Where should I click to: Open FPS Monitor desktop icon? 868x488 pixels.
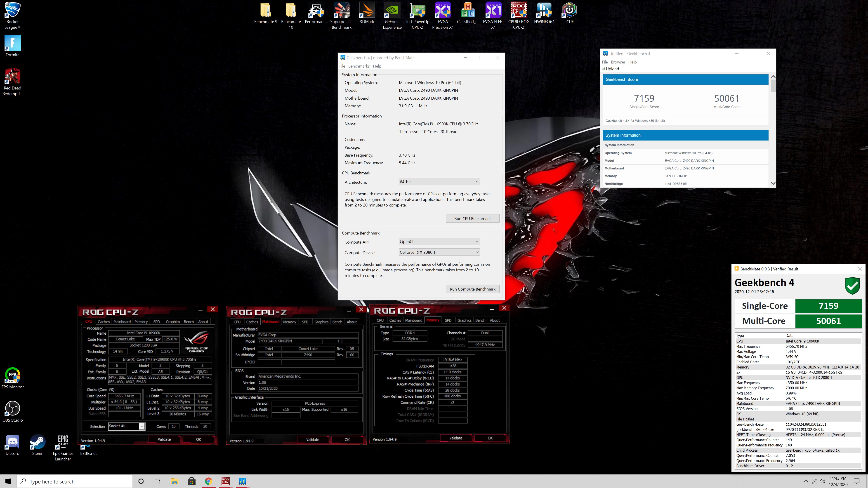pyautogui.click(x=12, y=378)
